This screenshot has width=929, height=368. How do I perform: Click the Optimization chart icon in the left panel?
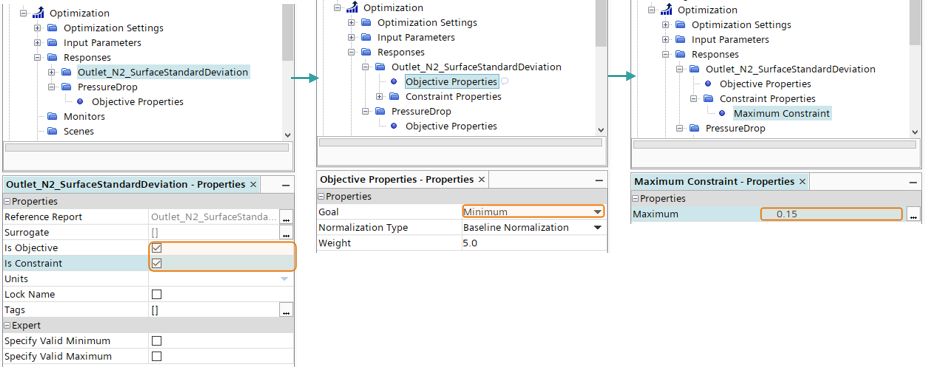pyautogui.click(x=38, y=12)
